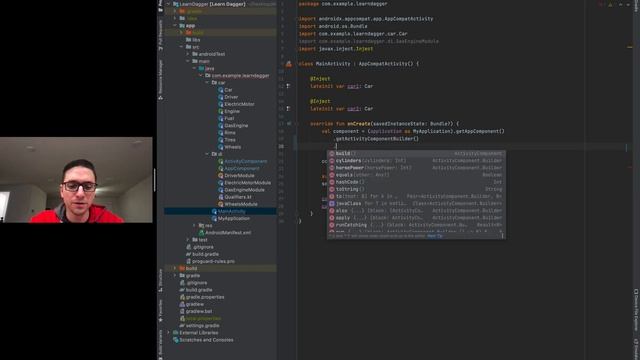Choose hashCode() completion suggestion
This screenshot has width=640, height=360.
point(416,182)
